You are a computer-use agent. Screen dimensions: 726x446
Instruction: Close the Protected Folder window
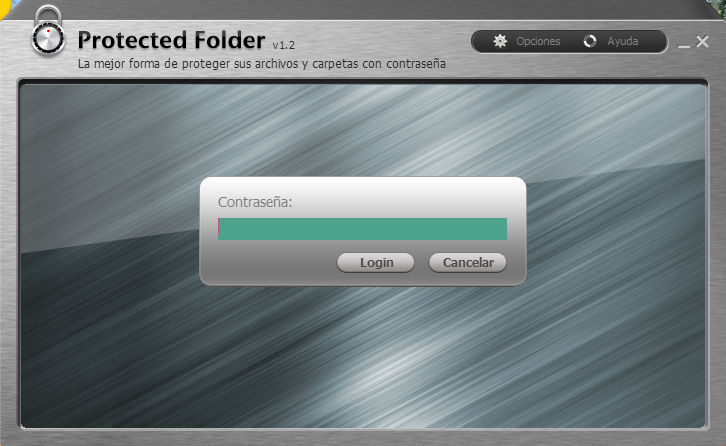tap(702, 41)
